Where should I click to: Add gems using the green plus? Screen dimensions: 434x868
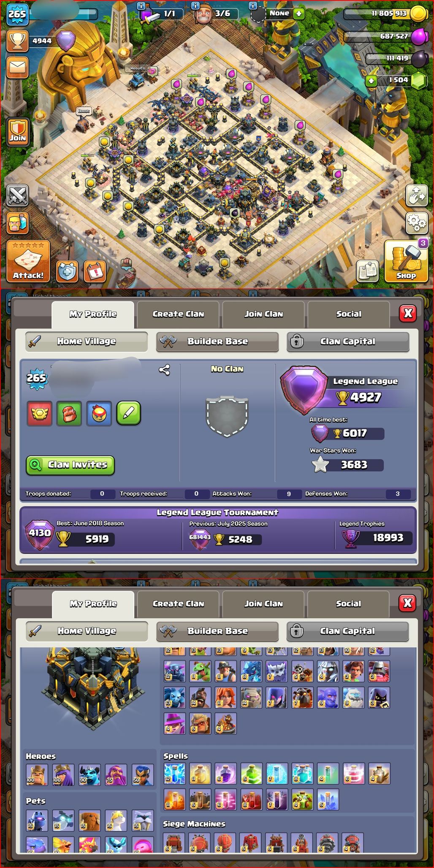[x=371, y=80]
